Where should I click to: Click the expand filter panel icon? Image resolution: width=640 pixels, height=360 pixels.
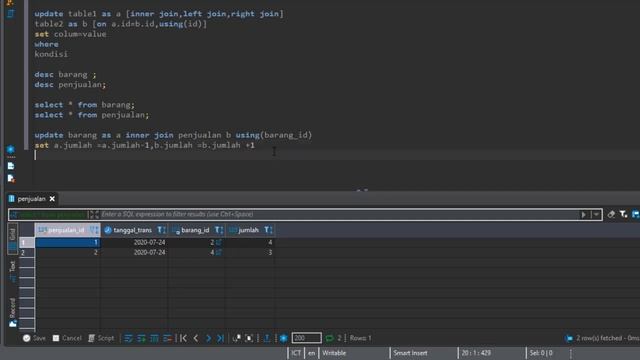click(94, 214)
